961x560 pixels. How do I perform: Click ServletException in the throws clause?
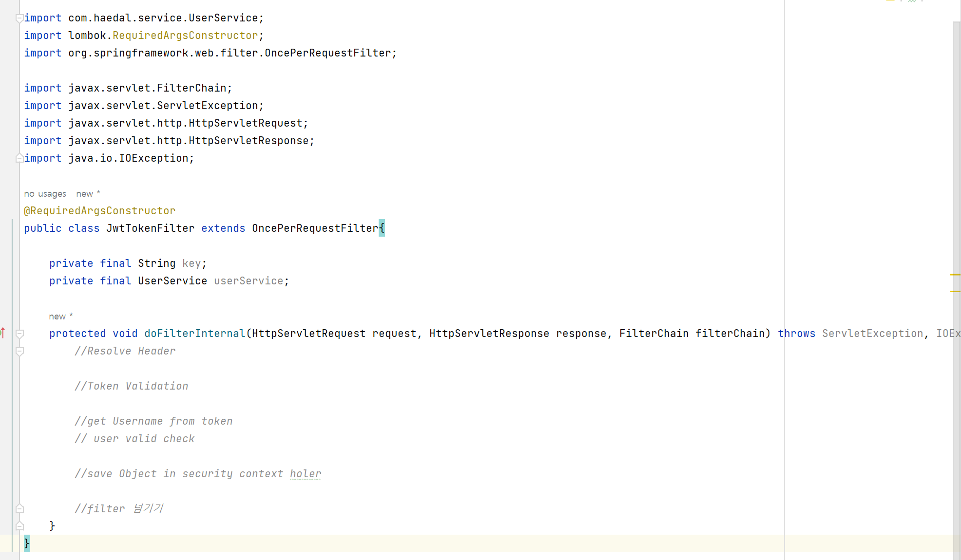[x=873, y=334]
